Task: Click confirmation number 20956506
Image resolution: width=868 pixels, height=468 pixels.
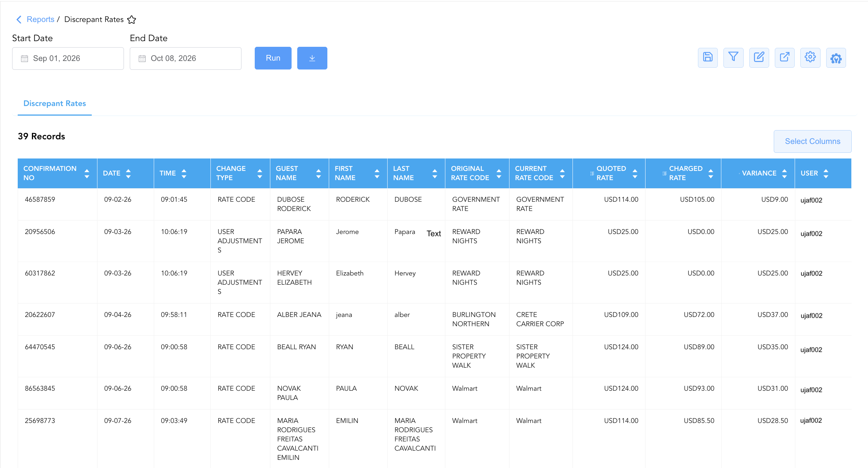Action: coord(40,232)
